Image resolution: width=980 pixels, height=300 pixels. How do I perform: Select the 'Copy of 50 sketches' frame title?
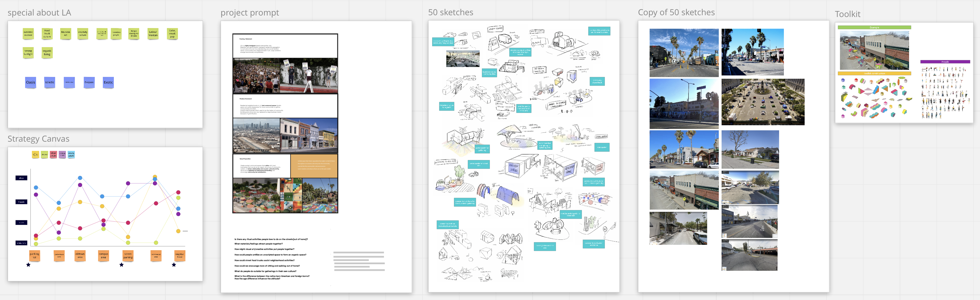pyautogui.click(x=676, y=12)
